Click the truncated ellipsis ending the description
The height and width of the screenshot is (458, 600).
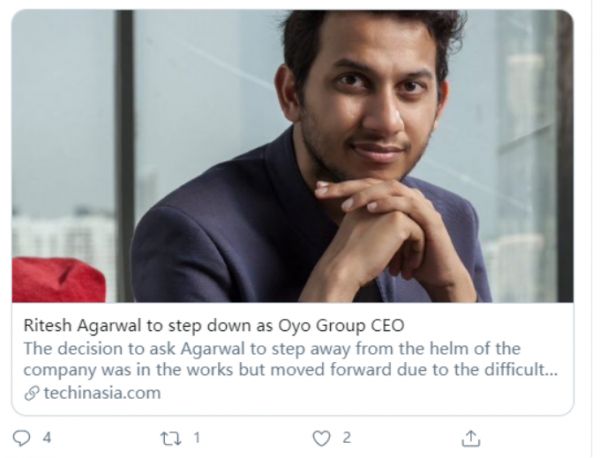click(x=551, y=370)
